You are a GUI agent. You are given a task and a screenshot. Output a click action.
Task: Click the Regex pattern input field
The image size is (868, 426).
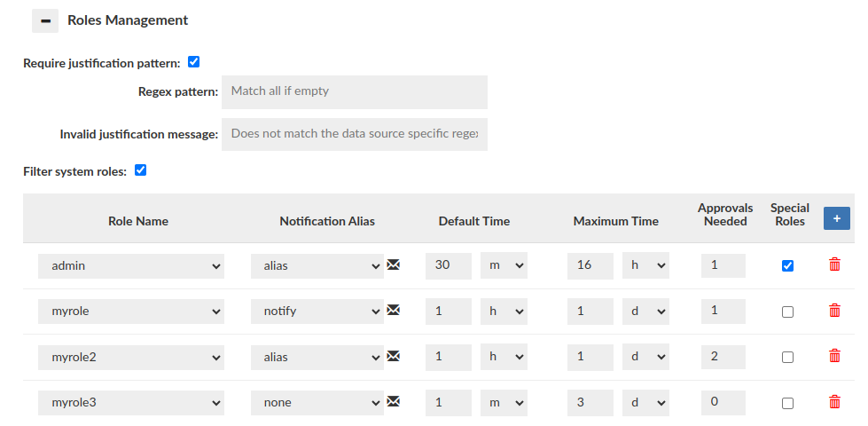coord(354,91)
